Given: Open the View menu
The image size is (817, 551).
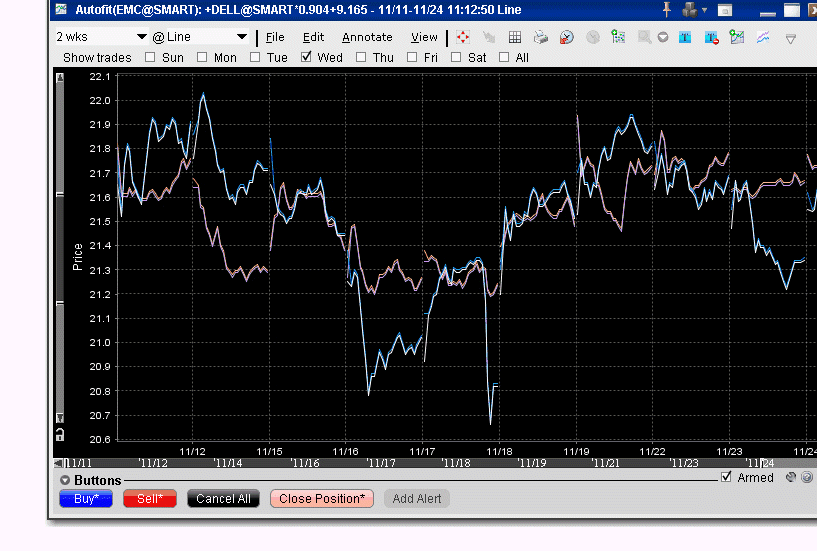Looking at the screenshot, I should tap(424, 37).
